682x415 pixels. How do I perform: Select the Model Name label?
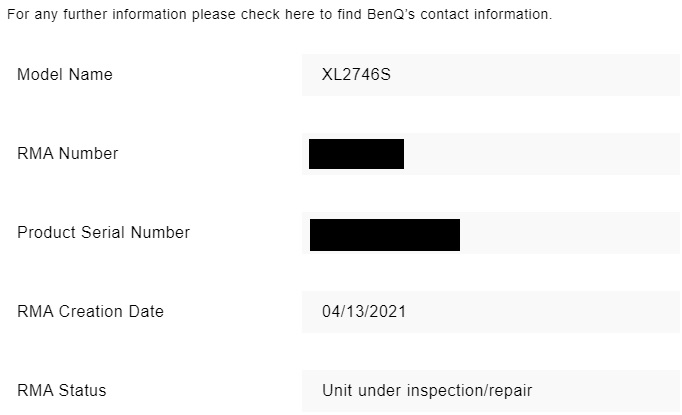point(65,75)
